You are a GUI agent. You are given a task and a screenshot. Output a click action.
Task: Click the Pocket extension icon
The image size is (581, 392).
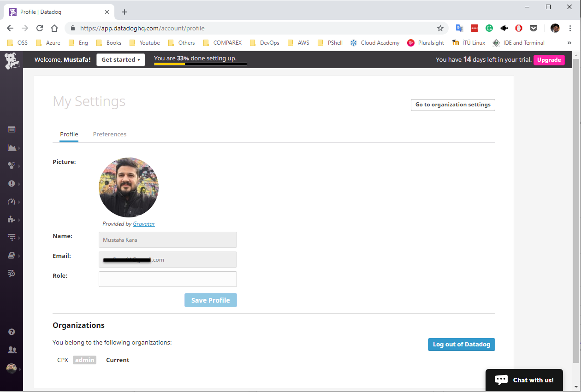tap(534, 28)
